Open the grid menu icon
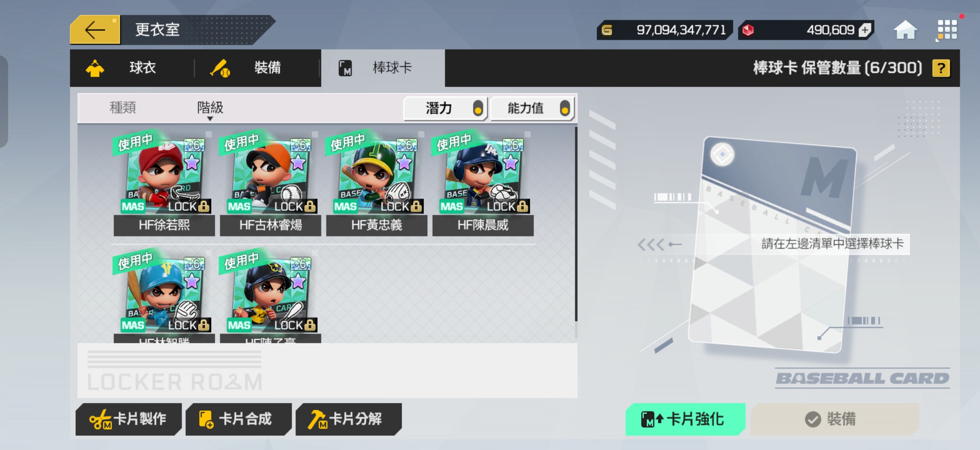The image size is (980, 450). coord(947,30)
